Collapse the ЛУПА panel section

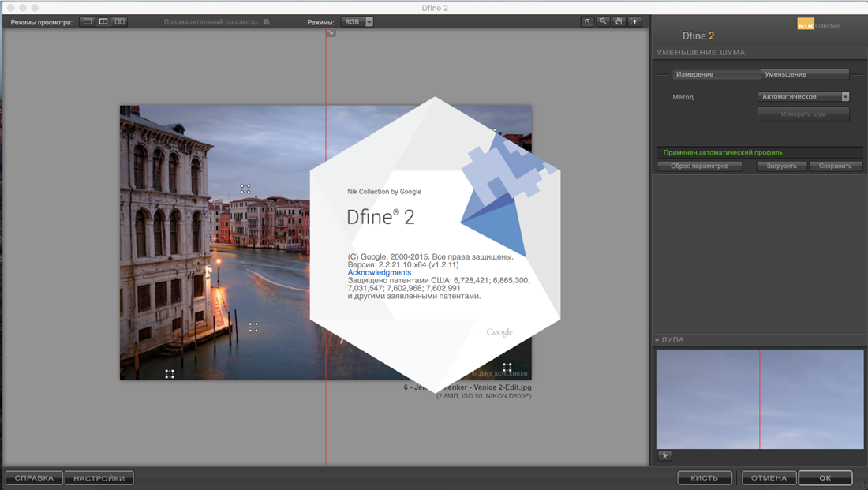[x=657, y=340]
